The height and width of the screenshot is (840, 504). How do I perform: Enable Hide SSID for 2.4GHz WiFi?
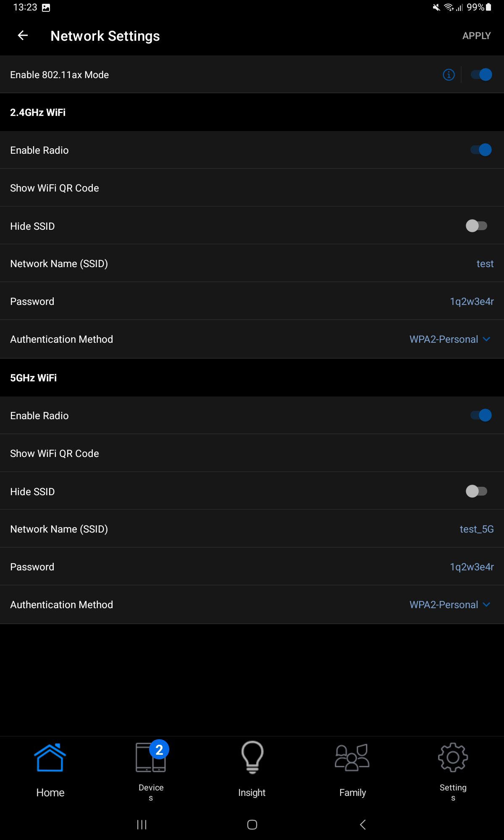[476, 226]
